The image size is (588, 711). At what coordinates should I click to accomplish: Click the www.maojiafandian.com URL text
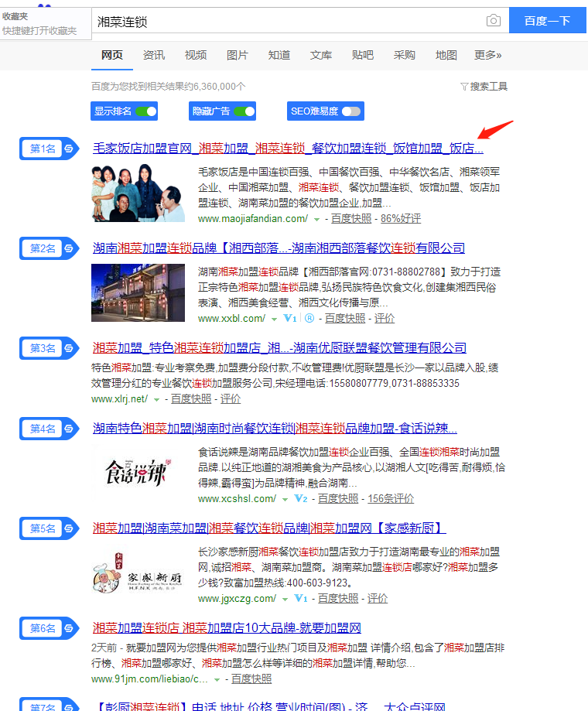click(253, 218)
